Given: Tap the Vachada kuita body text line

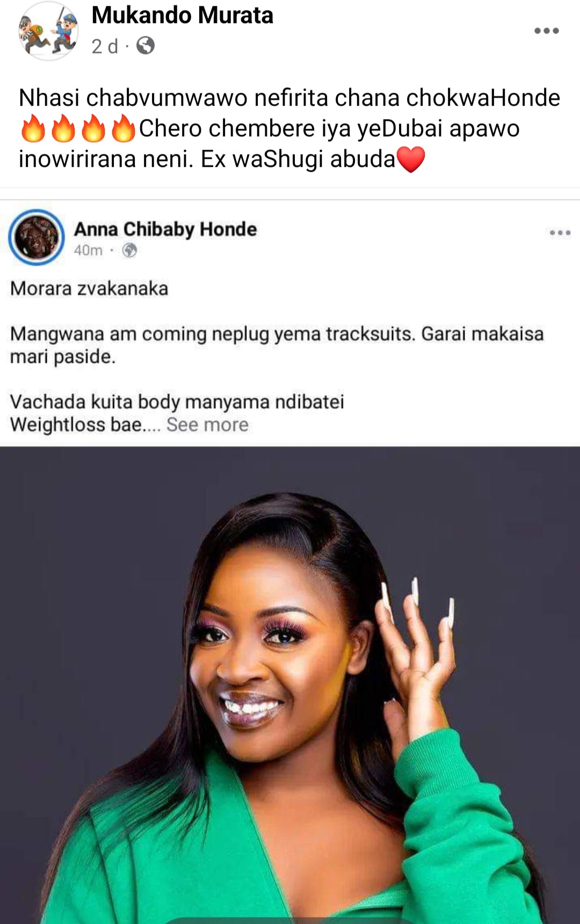Looking at the screenshot, I should 177,402.
